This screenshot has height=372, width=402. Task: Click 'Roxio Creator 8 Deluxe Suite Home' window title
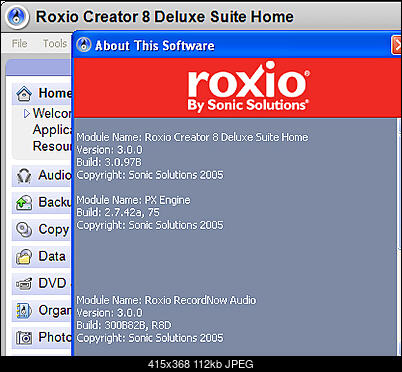165,17
